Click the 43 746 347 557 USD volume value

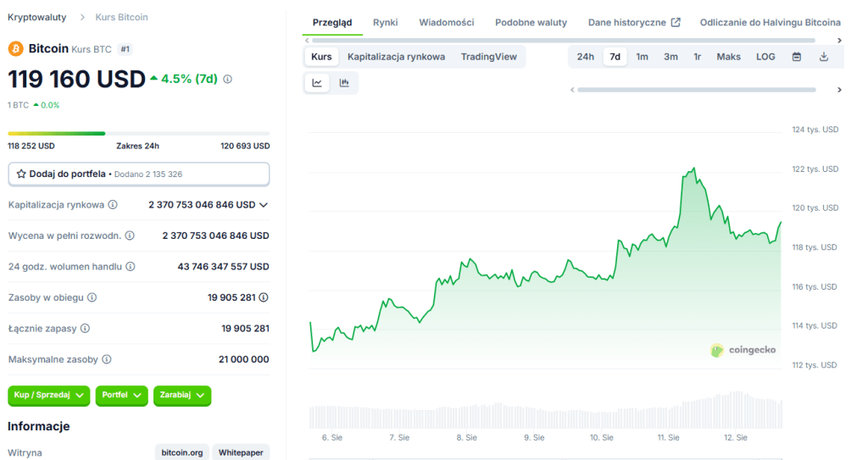(223, 267)
